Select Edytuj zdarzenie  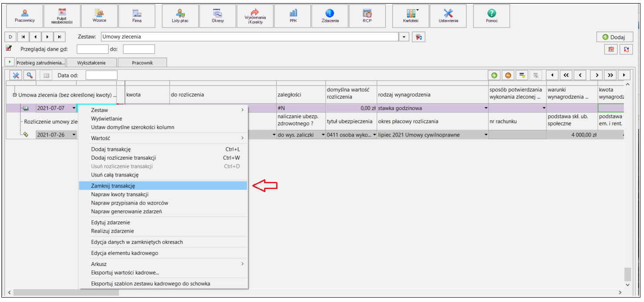[163, 222]
